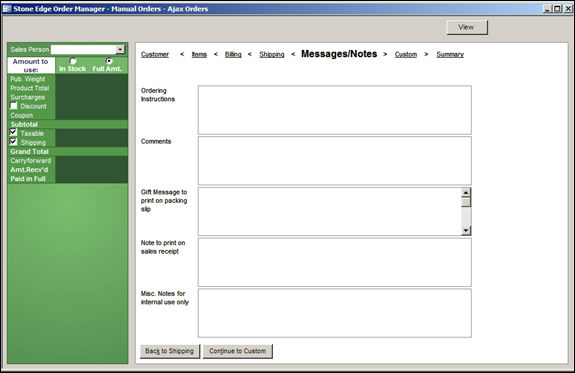Click the app icon in title bar
The image size is (575, 373).
[x=7, y=9]
